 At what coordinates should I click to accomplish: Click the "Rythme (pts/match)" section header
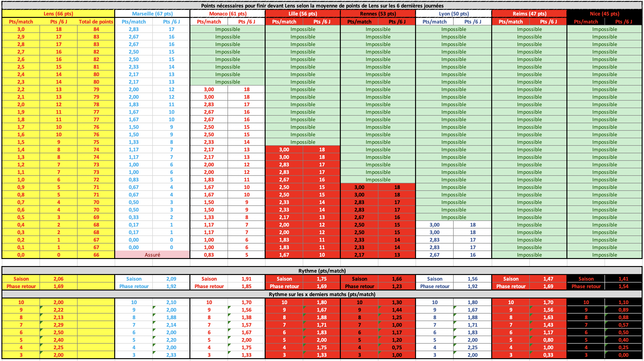click(322, 271)
